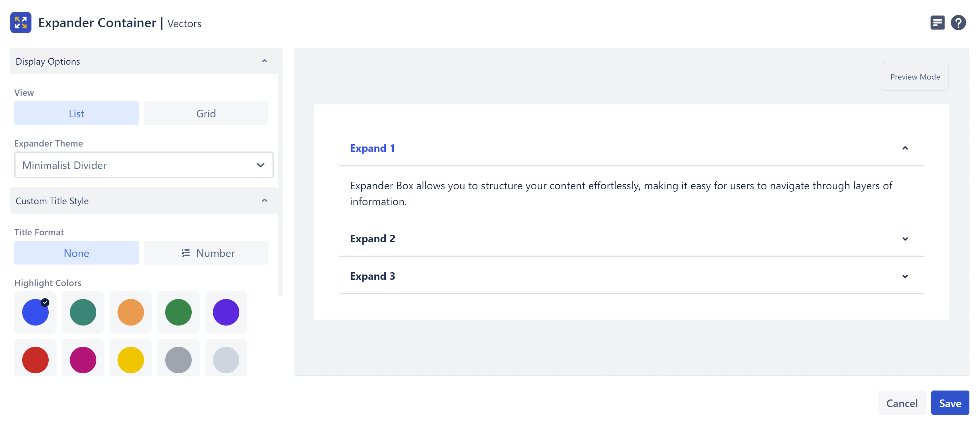The width and height of the screenshot is (980, 425).
Task: Enable Preview Mode
Action: [x=914, y=76]
